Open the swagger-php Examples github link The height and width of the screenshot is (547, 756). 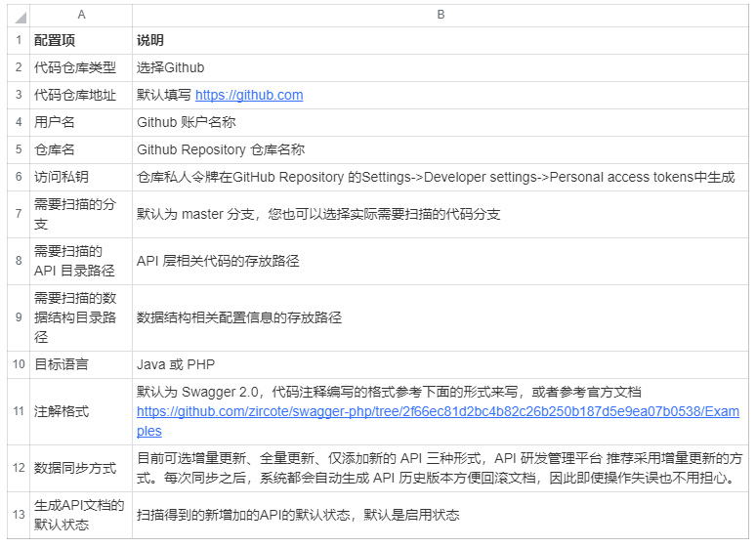click(438, 421)
